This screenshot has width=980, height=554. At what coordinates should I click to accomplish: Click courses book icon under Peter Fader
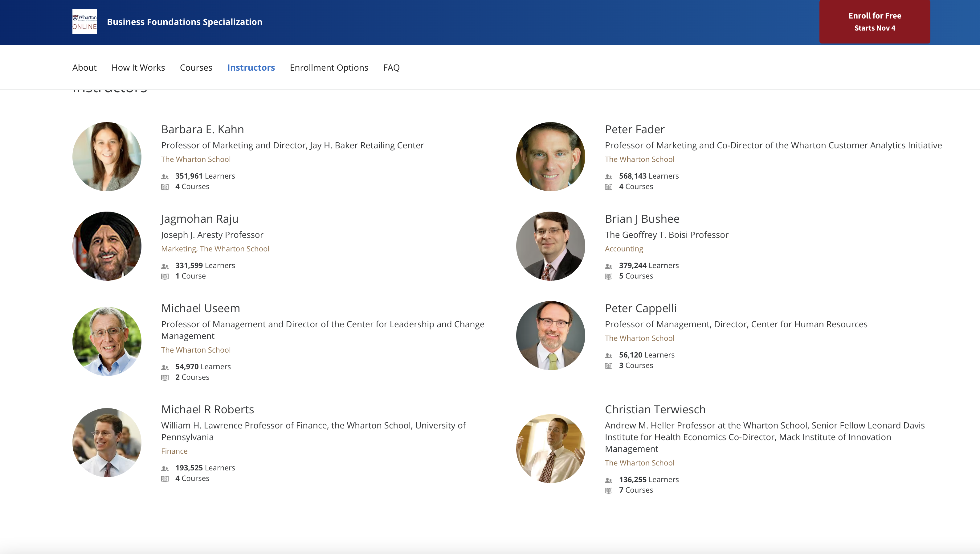(x=609, y=187)
